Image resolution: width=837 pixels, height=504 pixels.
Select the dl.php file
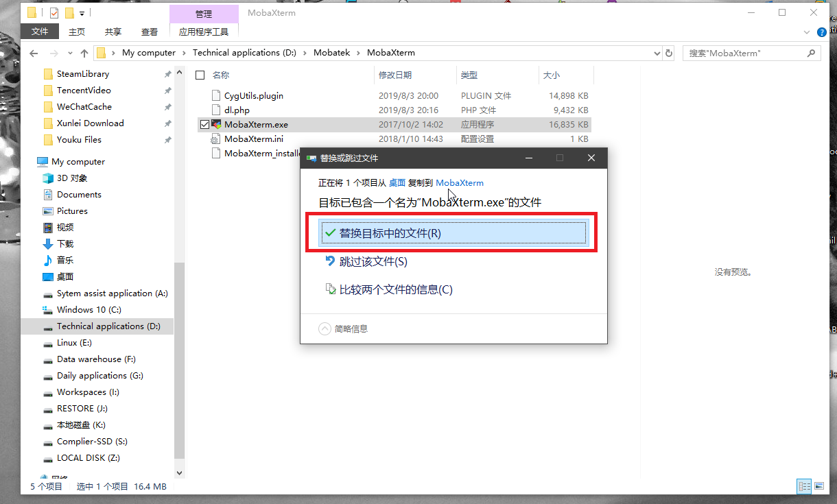tap(236, 110)
